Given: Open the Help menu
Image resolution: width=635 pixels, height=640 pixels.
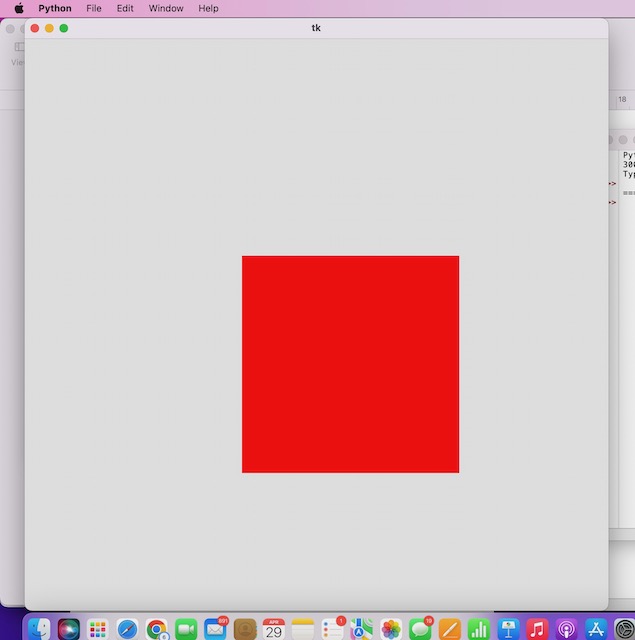Looking at the screenshot, I should [208, 8].
